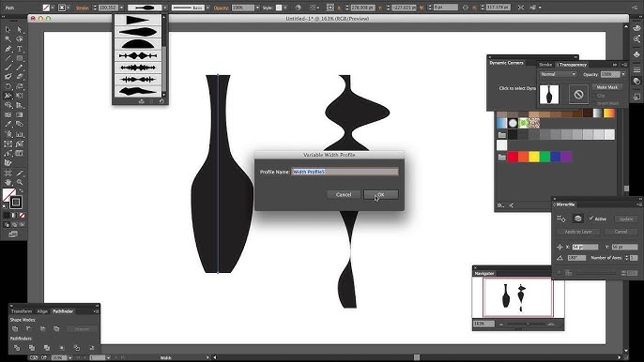
Task: Swap fill and stroke arrows icon
Action: click(x=22, y=190)
